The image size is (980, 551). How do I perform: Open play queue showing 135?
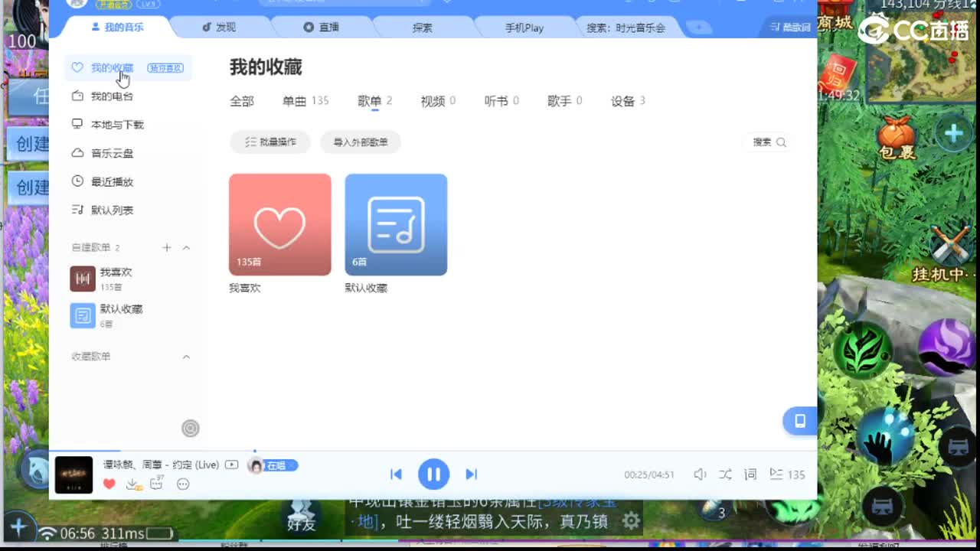[787, 474]
